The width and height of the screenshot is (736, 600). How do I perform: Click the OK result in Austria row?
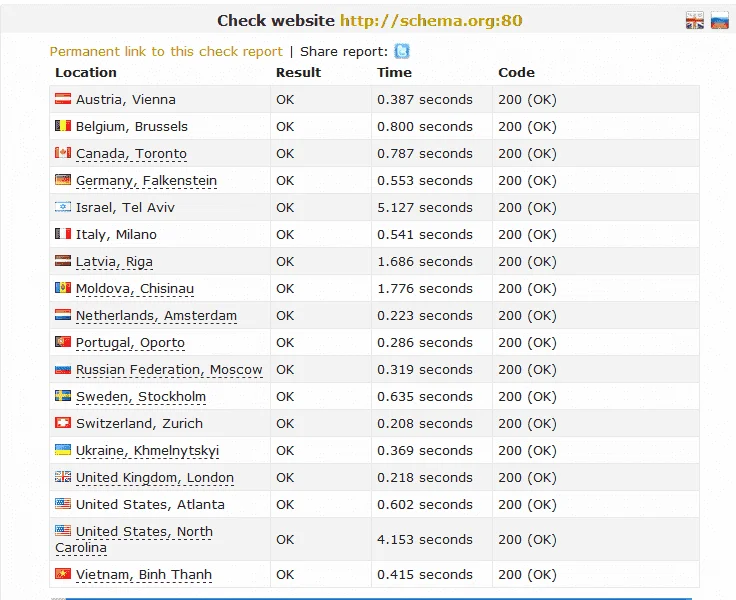click(x=285, y=100)
